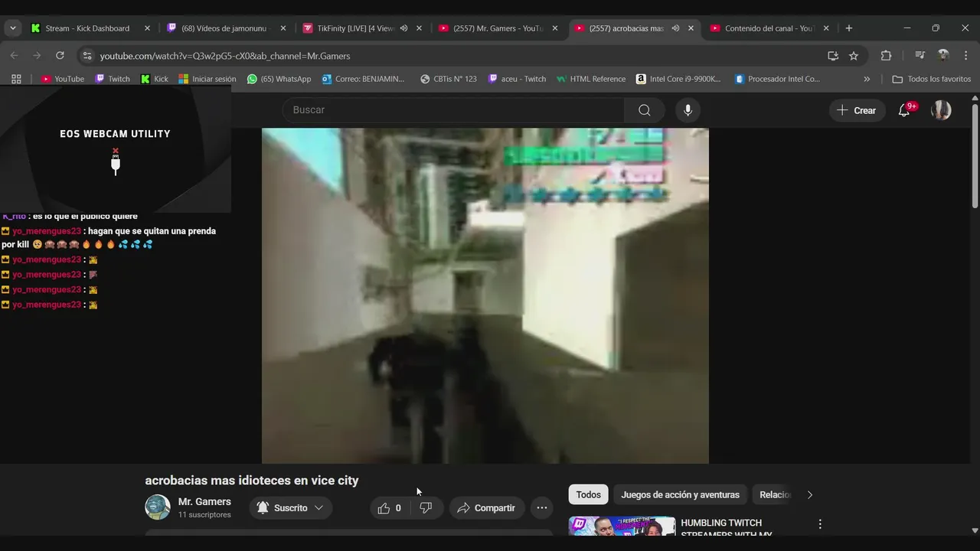The width and height of the screenshot is (980, 551).
Task: View site information icon in address bar
Action: [87, 56]
